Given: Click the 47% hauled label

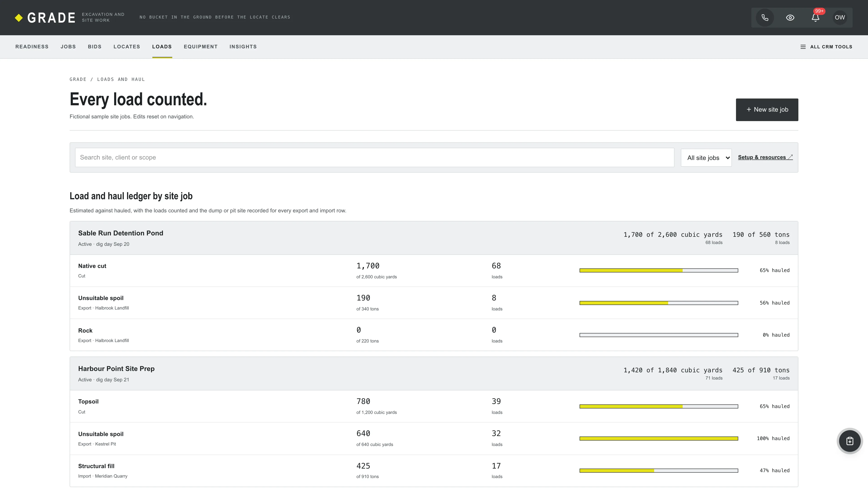Looking at the screenshot, I should 775,470.
